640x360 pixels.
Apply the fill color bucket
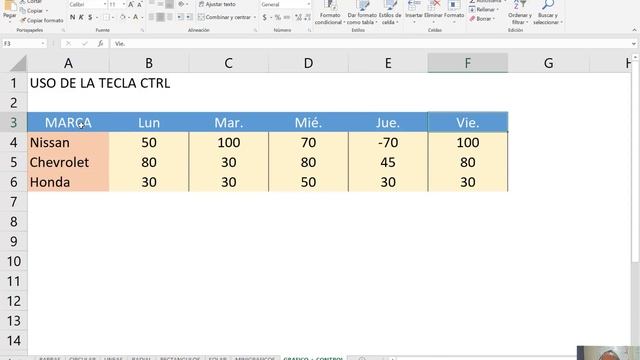[x=122, y=17]
